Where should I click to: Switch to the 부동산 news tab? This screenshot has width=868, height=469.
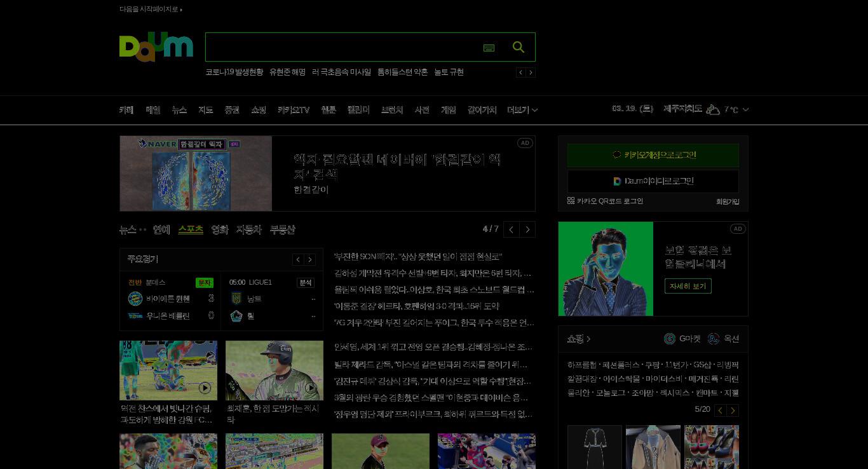[282, 229]
